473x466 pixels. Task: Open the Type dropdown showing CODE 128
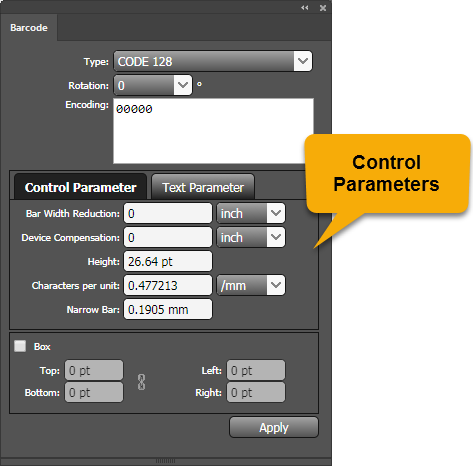[x=213, y=61]
